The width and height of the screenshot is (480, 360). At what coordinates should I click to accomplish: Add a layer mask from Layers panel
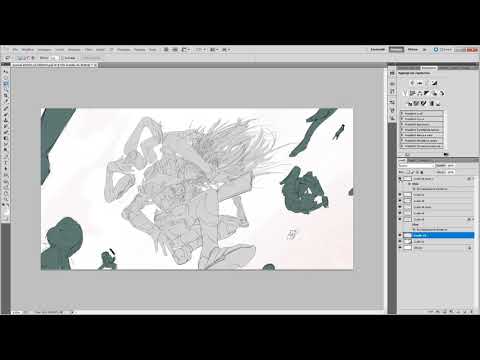[x=445, y=311]
